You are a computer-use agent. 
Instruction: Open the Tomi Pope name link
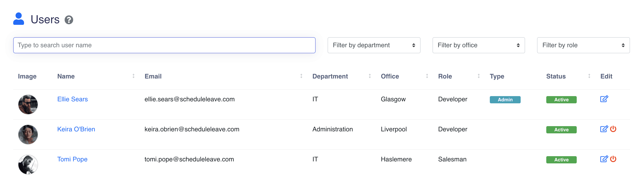(72, 159)
